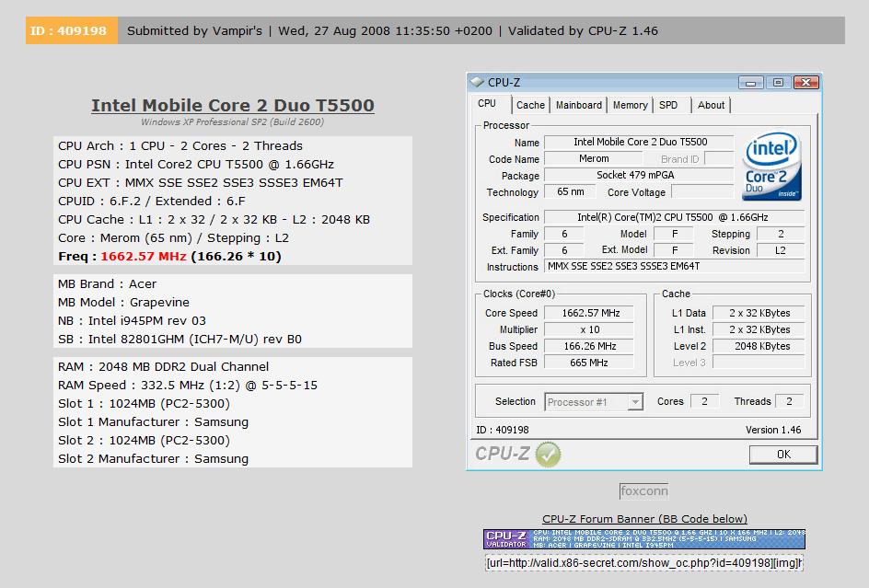Click the CPU-Z window title icon
The width and height of the screenshot is (869, 588).
point(477,82)
